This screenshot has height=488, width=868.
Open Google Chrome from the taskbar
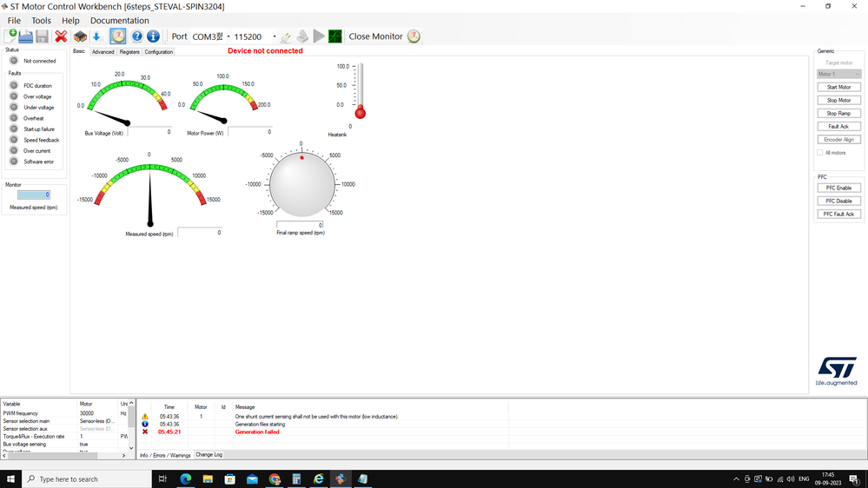coord(274,479)
